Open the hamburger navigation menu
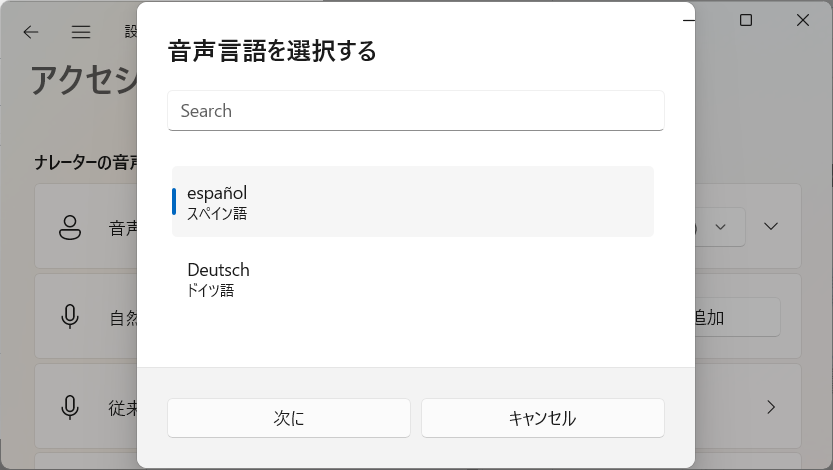Screen dimensions: 833x470 point(81,32)
